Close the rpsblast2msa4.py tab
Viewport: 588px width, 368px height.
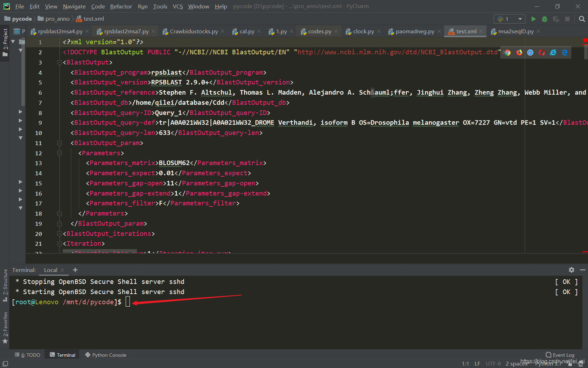point(87,31)
